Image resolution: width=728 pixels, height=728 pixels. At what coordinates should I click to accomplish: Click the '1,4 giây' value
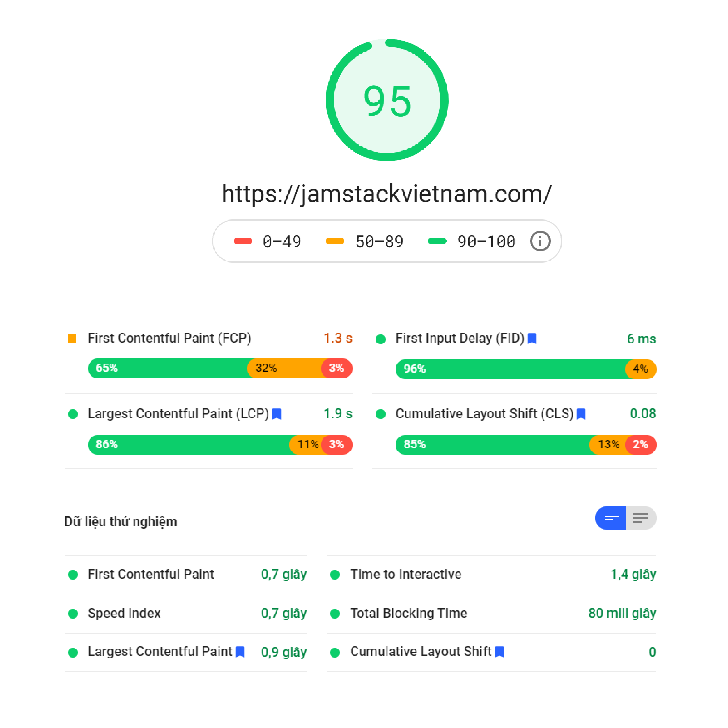pyautogui.click(x=633, y=575)
